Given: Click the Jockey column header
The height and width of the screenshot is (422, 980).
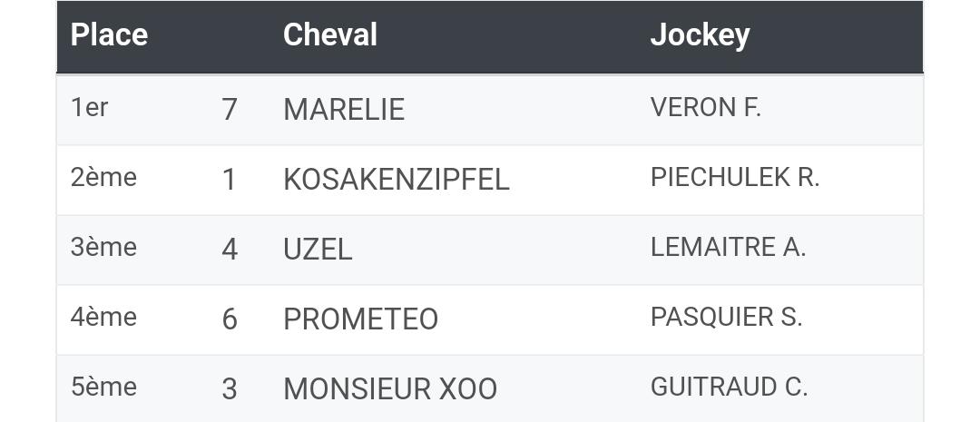Looking at the screenshot, I should [700, 35].
